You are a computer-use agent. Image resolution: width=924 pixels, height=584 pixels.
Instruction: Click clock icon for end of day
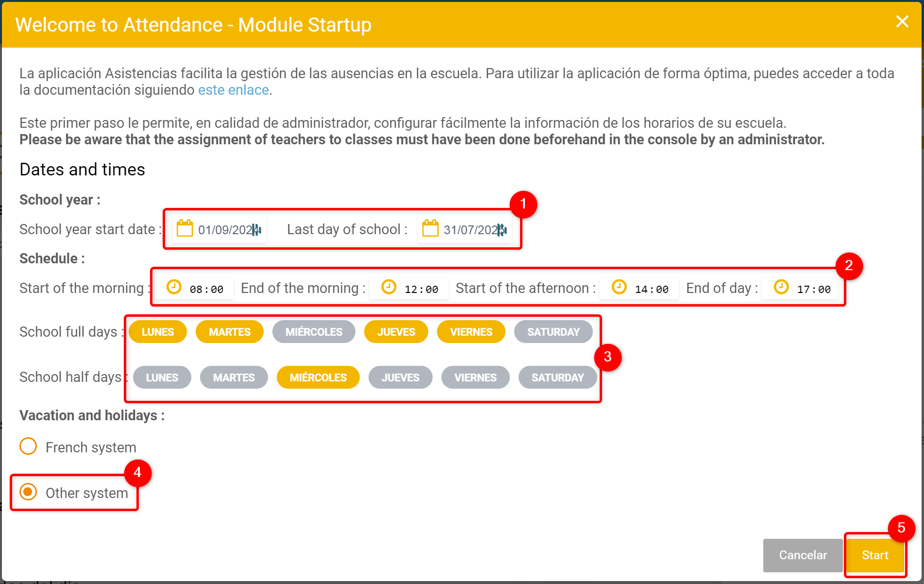click(781, 287)
